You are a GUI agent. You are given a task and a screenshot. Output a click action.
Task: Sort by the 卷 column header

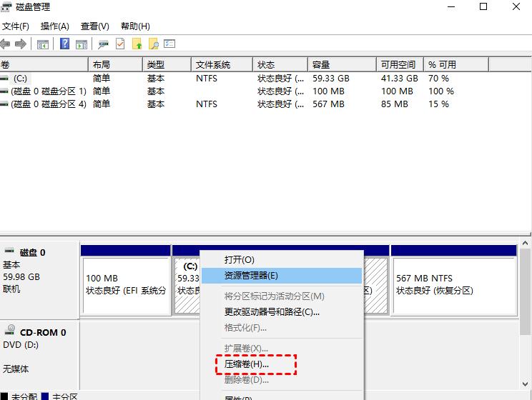tap(44, 64)
